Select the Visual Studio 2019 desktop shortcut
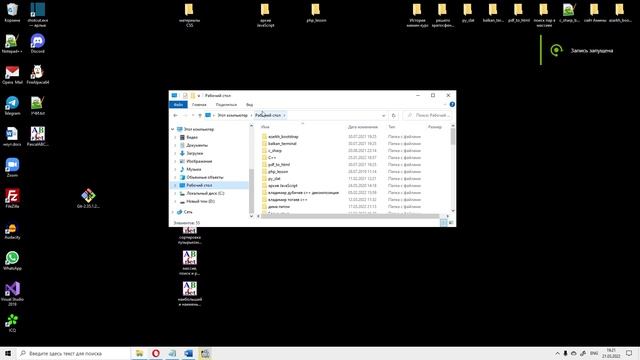Image resolution: width=640 pixels, height=360 pixels. tap(12, 293)
